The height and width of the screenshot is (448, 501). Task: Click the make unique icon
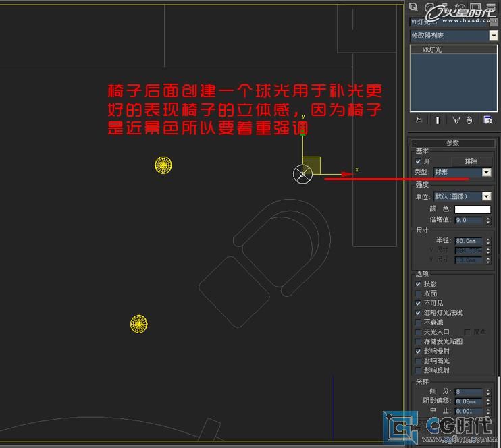456,120
